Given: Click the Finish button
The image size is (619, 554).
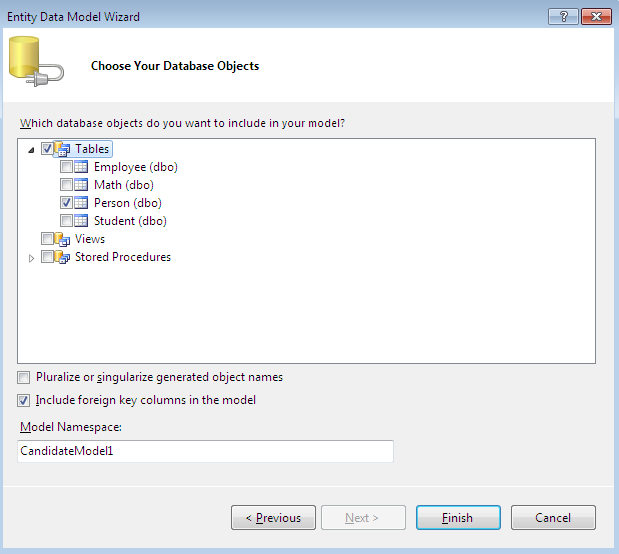Looking at the screenshot, I should tap(458, 518).
